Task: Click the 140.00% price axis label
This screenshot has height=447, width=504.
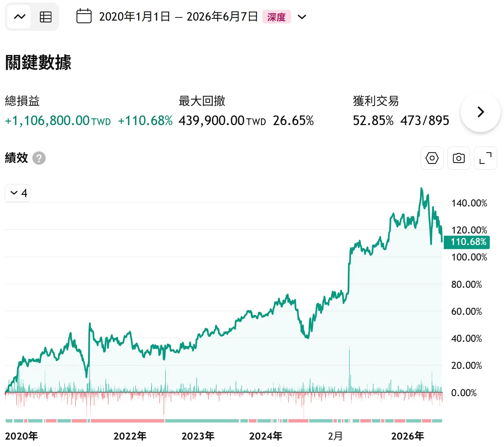Action: [469, 203]
